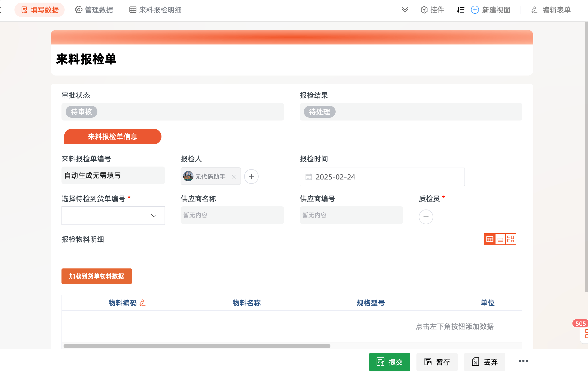Click the table's horizontal scrollbar

pos(197,346)
